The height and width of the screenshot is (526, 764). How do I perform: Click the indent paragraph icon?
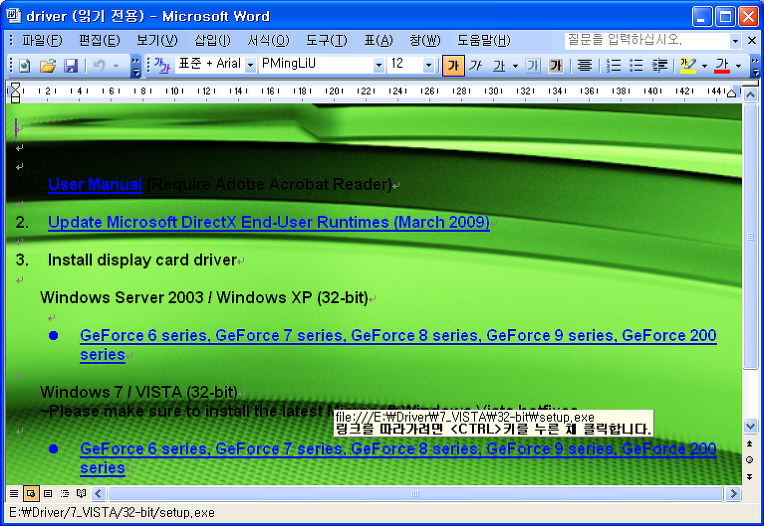click(659, 65)
